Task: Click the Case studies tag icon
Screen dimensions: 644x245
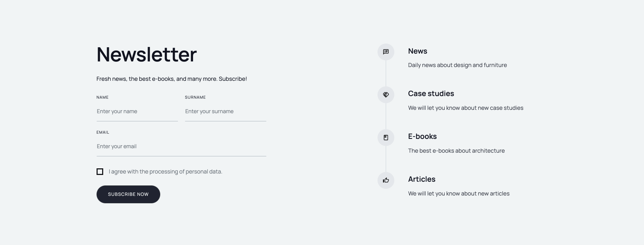Action: pyautogui.click(x=386, y=95)
